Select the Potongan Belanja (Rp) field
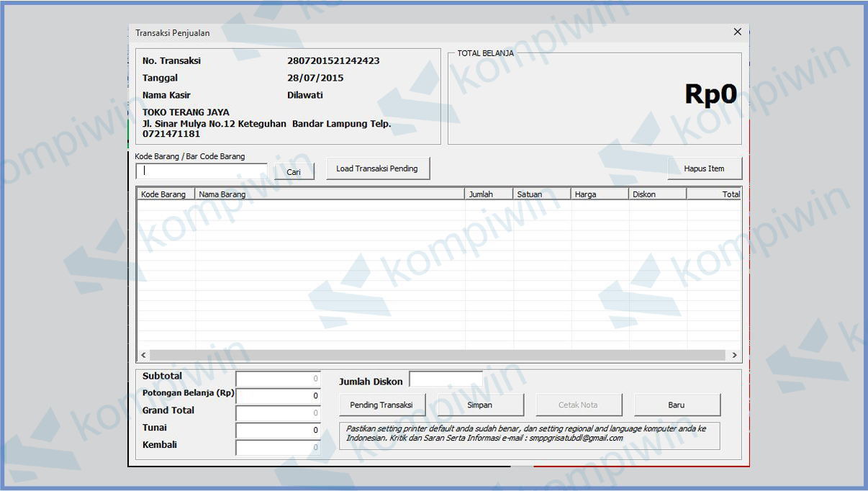Viewport: 868px width, 491px height. (278, 396)
